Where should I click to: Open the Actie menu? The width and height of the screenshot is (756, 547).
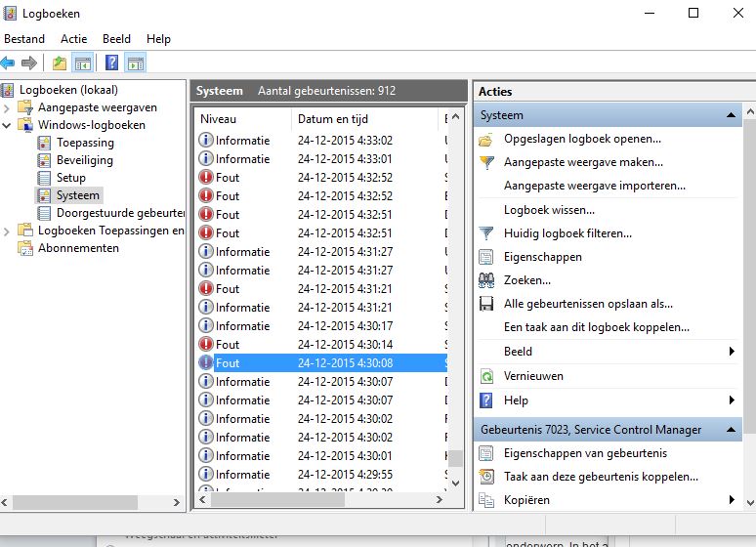pos(73,39)
